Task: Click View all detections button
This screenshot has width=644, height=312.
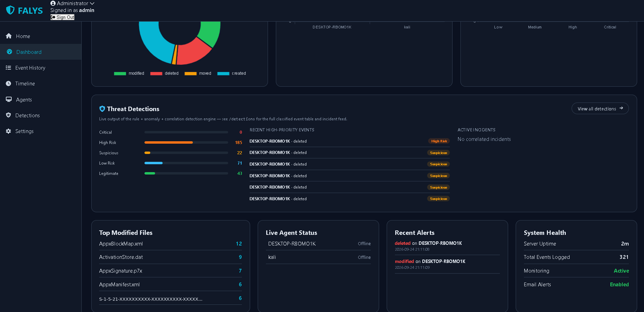Action: coord(600,108)
